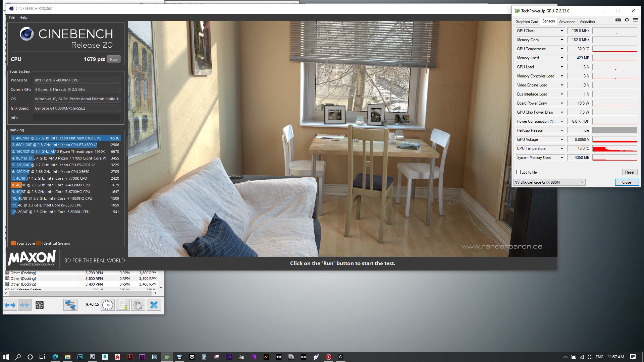Click the GPU-Z screenshot camera icon
This screenshot has width=644, height=362.
coord(618,20)
